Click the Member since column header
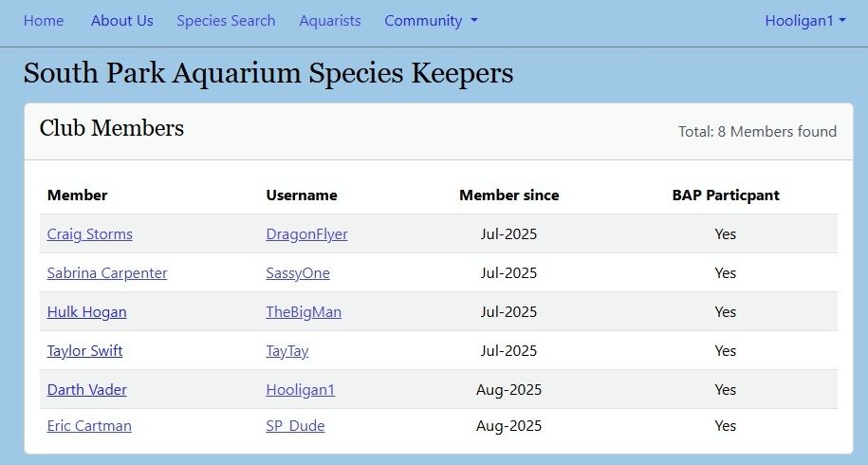 click(x=508, y=195)
